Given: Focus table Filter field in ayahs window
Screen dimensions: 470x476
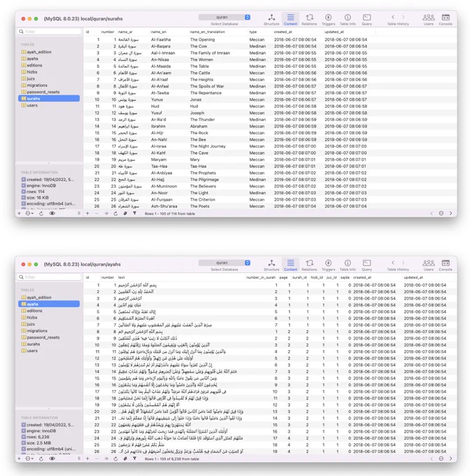Looking at the screenshot, I should coord(49,277).
